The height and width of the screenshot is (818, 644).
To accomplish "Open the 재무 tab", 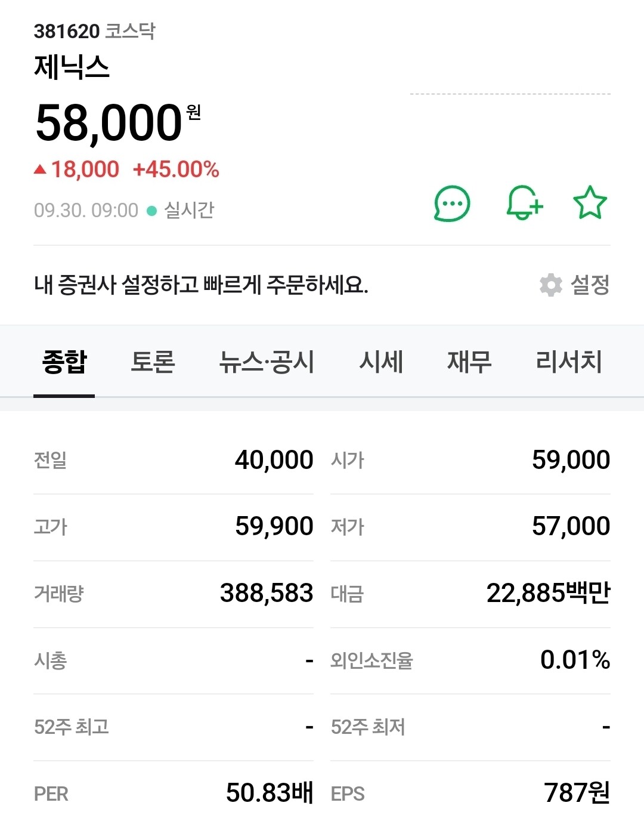I will point(469,362).
